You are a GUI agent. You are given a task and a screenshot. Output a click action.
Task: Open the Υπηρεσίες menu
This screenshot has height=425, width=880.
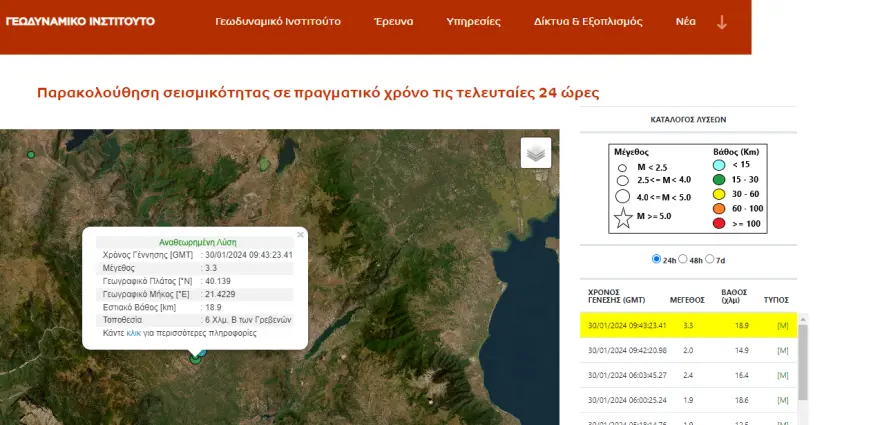(x=472, y=21)
